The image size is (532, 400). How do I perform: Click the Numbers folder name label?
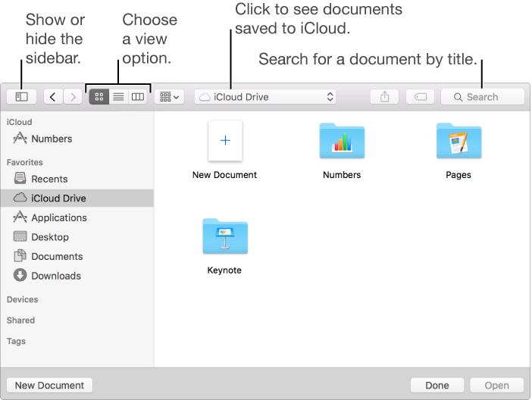[342, 175]
